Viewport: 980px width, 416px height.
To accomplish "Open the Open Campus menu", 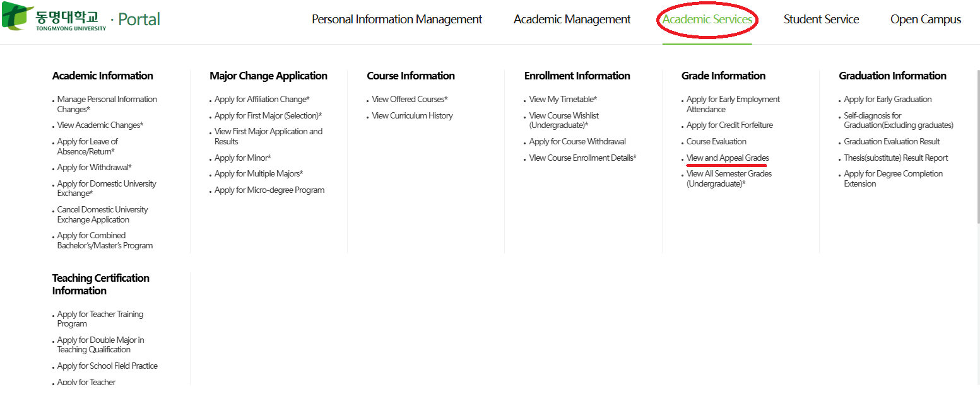I will click(925, 20).
